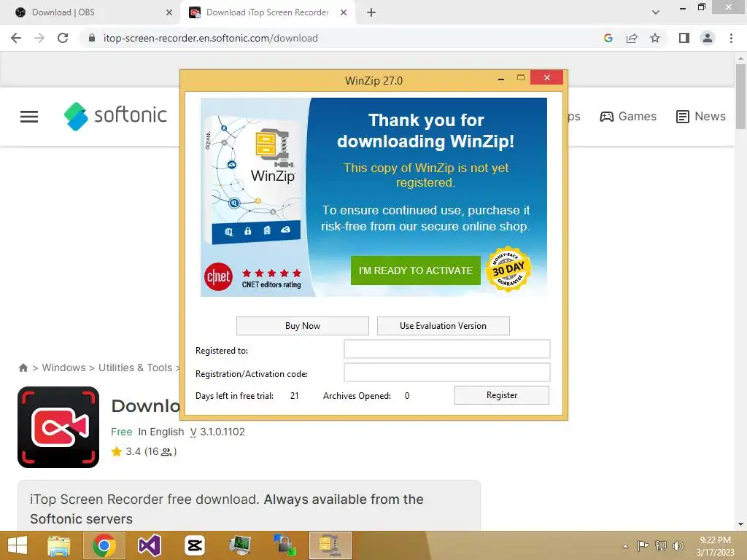Screen dimensions: 747x560
Task: Click the Register button
Action: tap(502, 395)
